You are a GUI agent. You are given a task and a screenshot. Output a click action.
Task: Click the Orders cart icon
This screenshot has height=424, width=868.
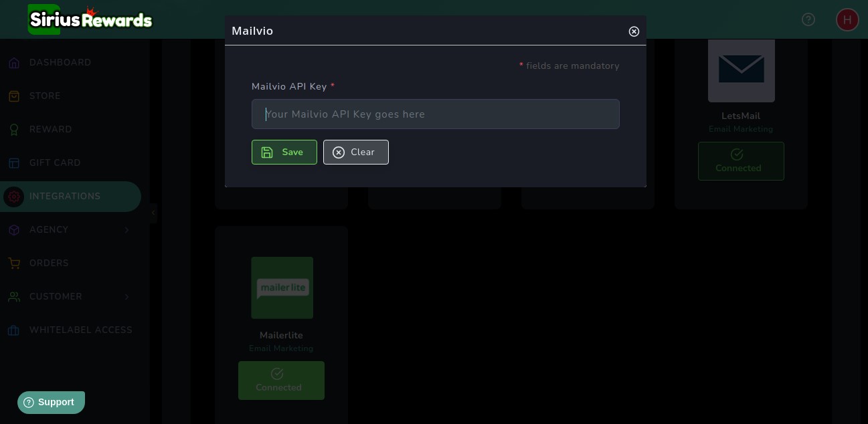(x=14, y=263)
